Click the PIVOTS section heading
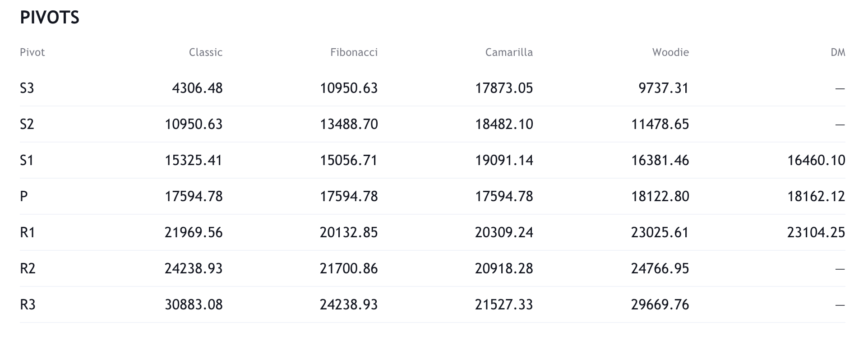 click(x=50, y=18)
